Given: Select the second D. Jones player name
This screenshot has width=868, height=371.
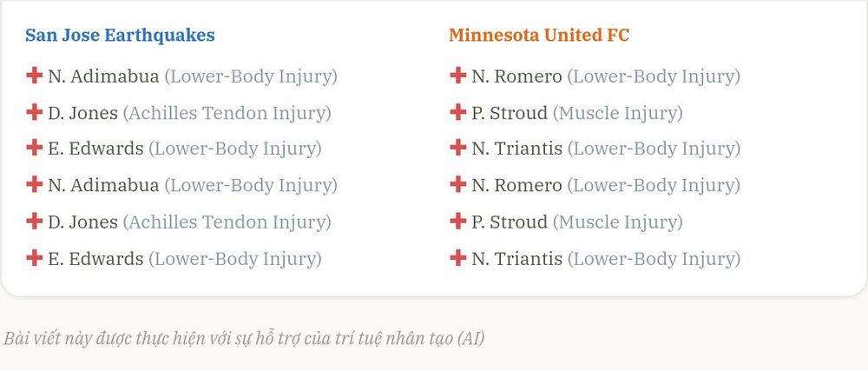Looking at the screenshot, I should point(83,222).
